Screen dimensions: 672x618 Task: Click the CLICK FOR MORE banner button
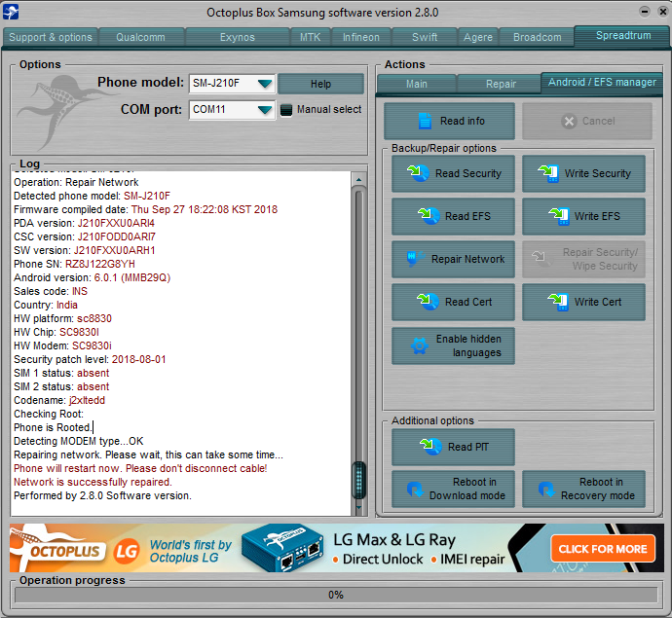pyautogui.click(x=603, y=549)
